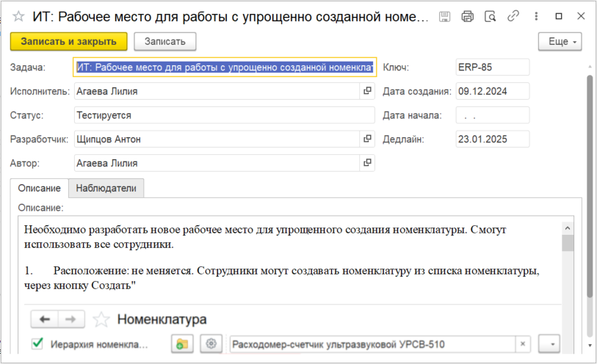Open the three-dot menu in title bar

(x=536, y=16)
